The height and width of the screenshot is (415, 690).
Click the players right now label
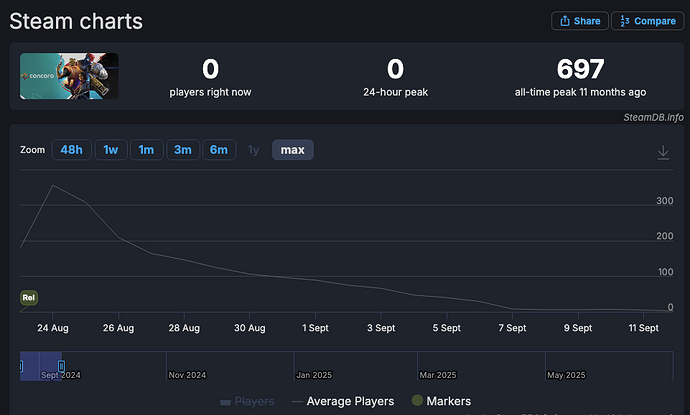(x=210, y=92)
